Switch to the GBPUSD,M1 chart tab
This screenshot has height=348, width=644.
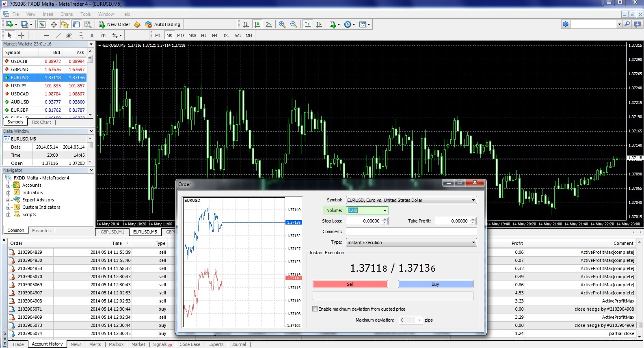click(112, 232)
